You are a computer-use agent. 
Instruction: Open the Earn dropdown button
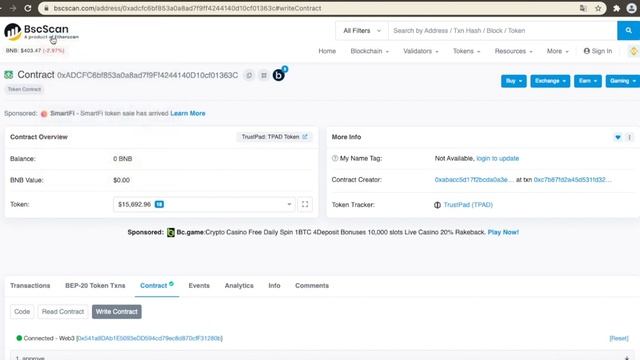[x=587, y=81]
